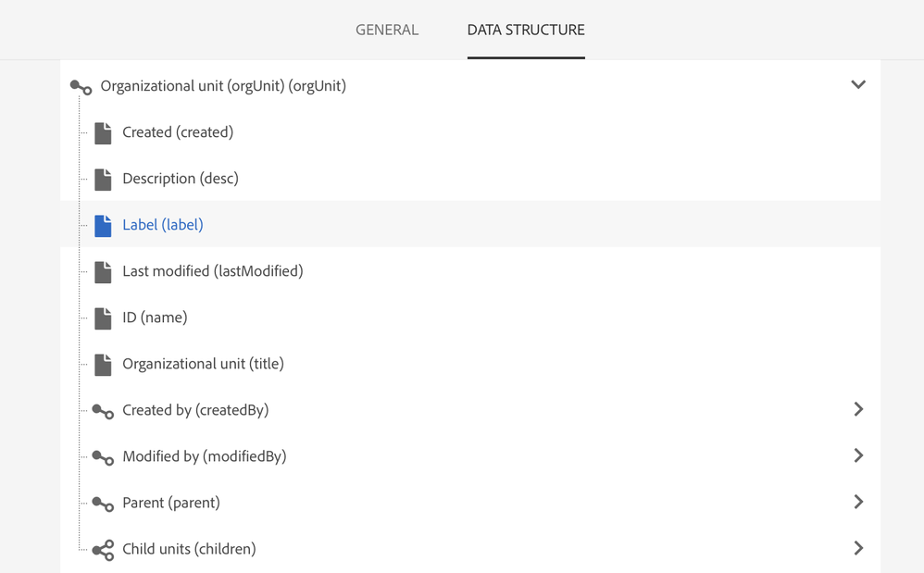Viewport: 924px width, 573px height.
Task: Expand the Created by (createdBy) relation
Action: pos(858,409)
